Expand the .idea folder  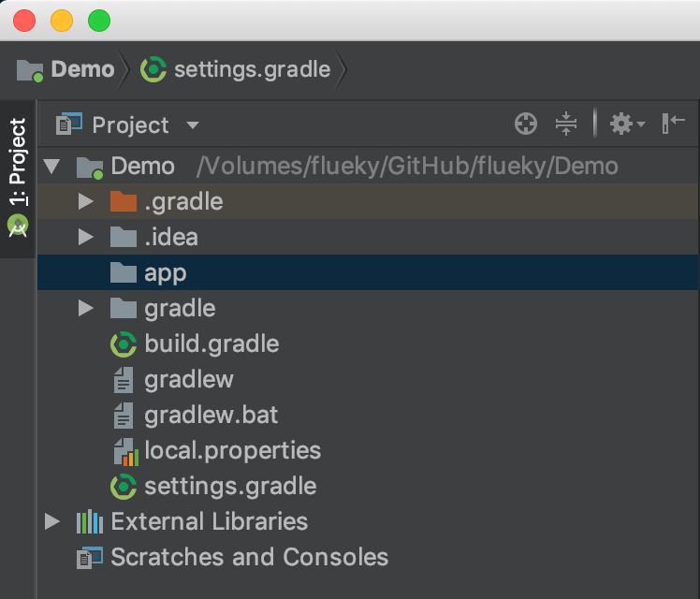tap(86, 238)
